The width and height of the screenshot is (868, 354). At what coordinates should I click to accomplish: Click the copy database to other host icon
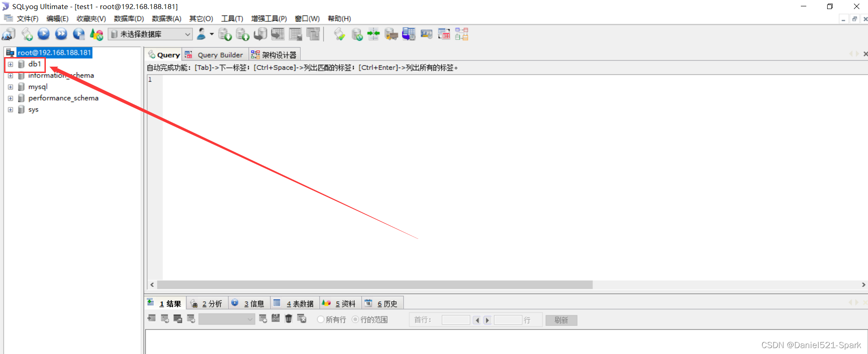260,34
